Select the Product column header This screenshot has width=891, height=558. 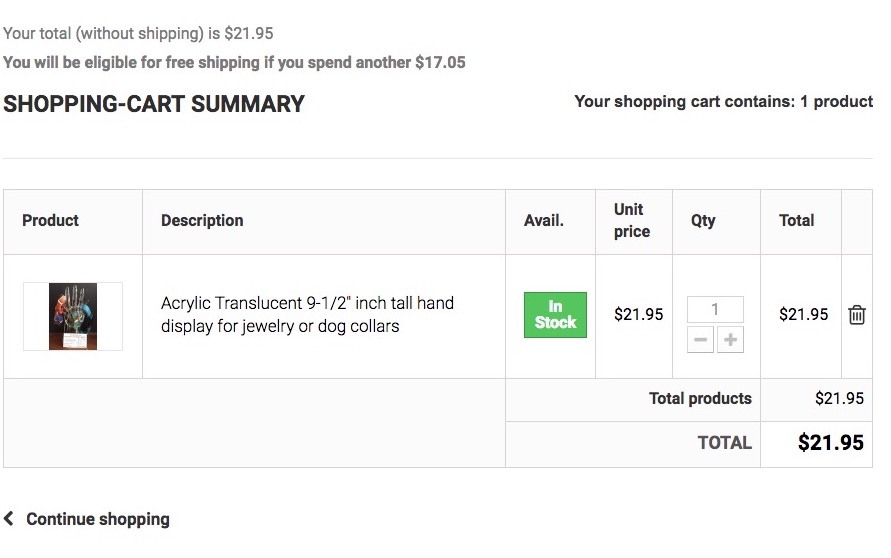50,220
